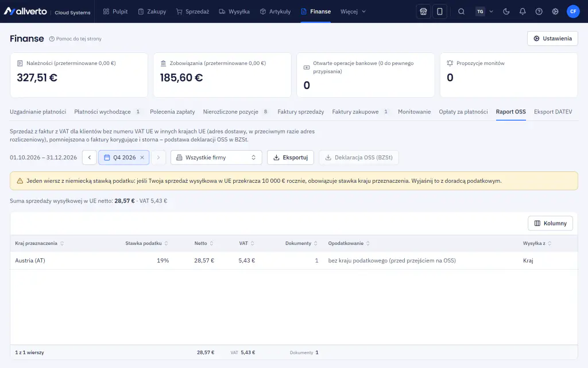The image size is (588, 368).
Task: Open the mobile device view icon
Action: 439,11
